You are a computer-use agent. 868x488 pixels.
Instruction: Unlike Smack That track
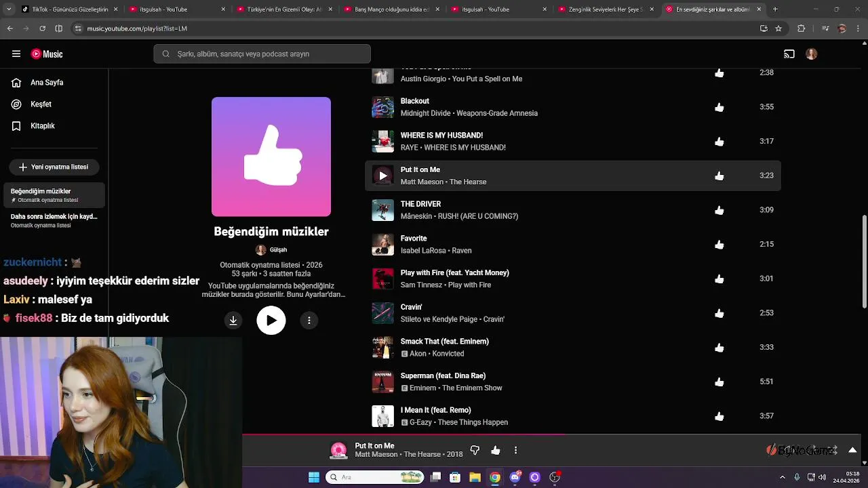pos(719,348)
